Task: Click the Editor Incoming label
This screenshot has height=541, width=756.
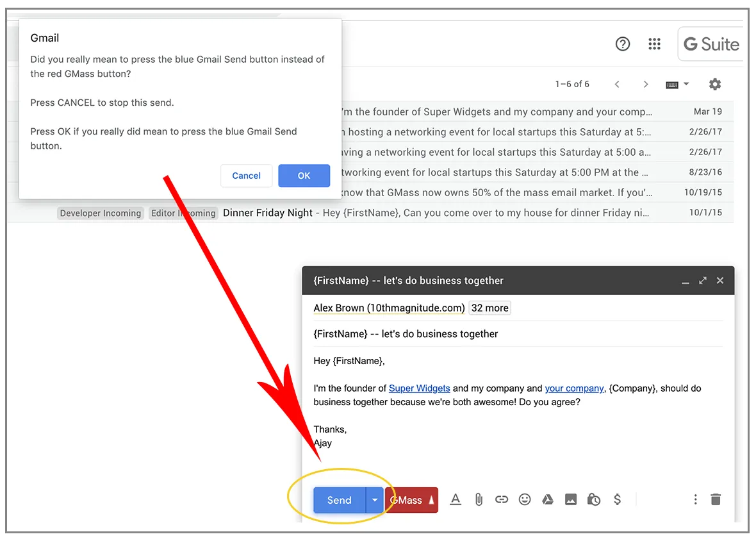Action: (x=183, y=213)
